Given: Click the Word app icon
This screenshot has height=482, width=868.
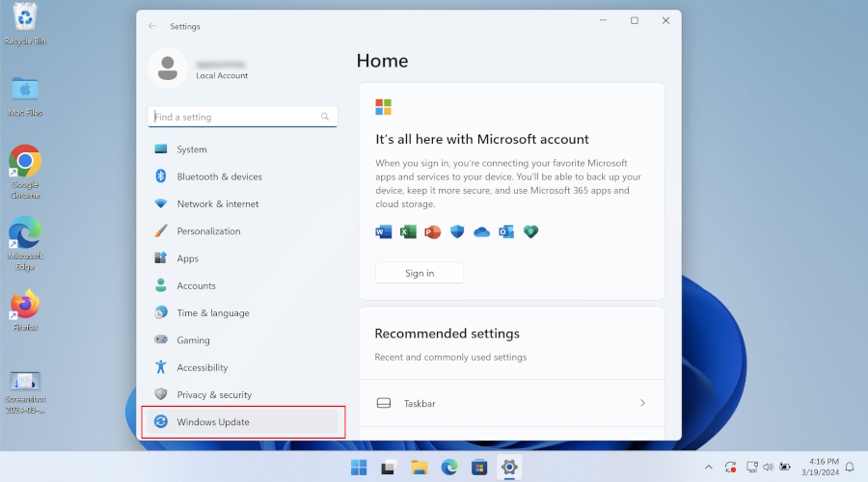Looking at the screenshot, I should point(384,232).
